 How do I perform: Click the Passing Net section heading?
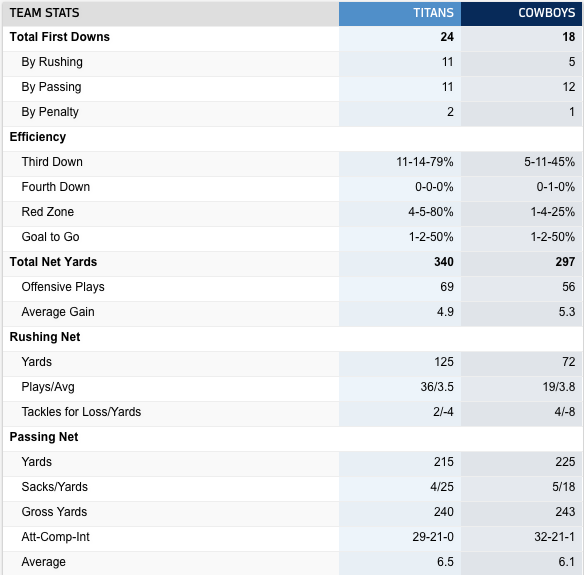[x=44, y=437]
